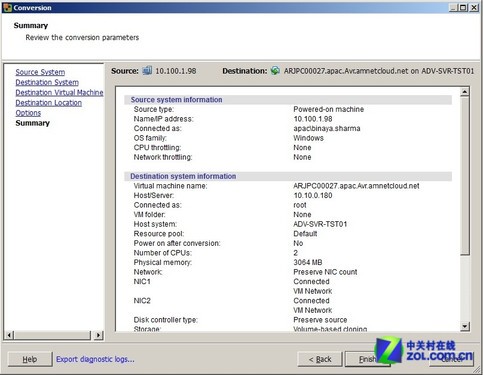This screenshot has height=375, width=483.
Task: Click the Conversion window title bar icon
Action: [7, 8]
